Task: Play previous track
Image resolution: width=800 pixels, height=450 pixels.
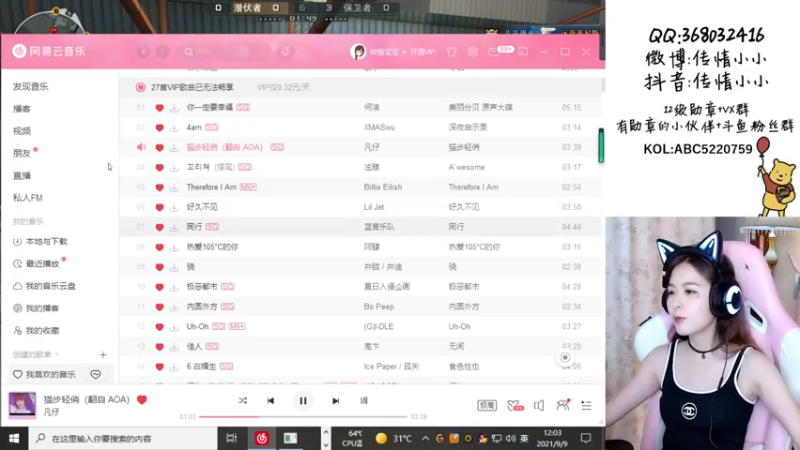Action: click(x=271, y=401)
